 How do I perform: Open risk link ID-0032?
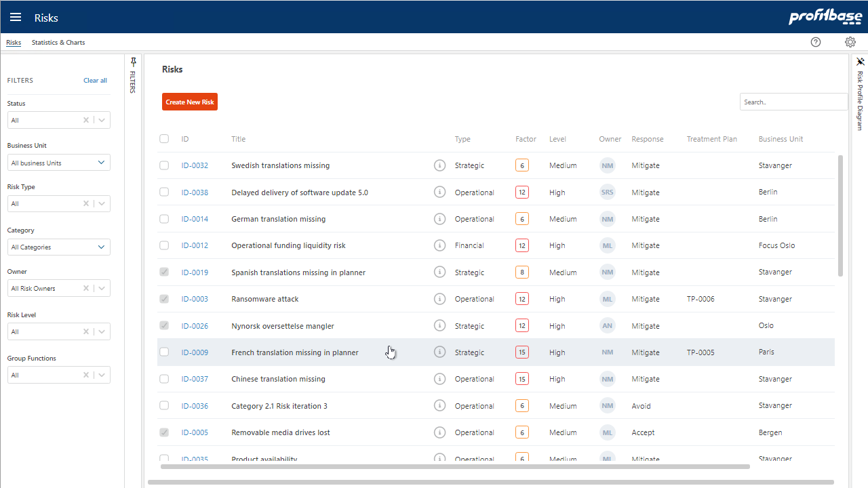[195, 165]
